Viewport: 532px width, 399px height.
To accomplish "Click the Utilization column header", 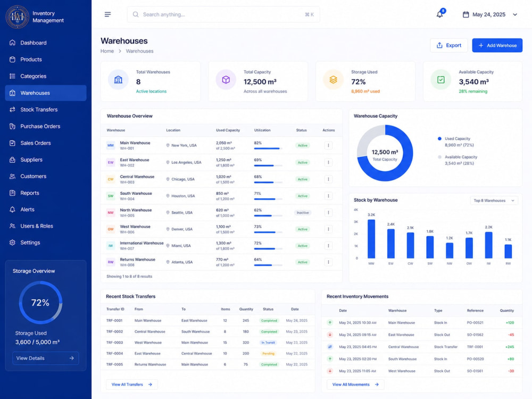I will 262,130.
